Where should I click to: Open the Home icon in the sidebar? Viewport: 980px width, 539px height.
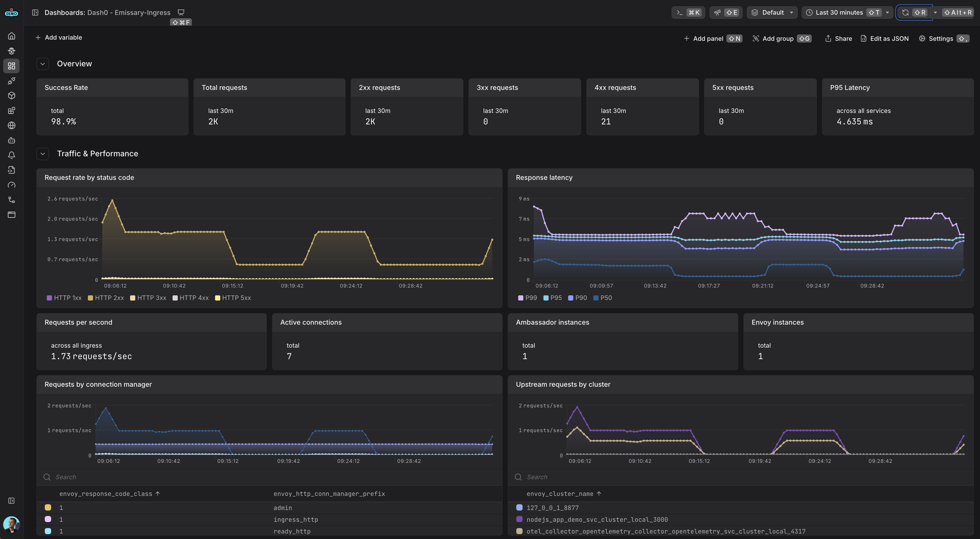(x=11, y=36)
